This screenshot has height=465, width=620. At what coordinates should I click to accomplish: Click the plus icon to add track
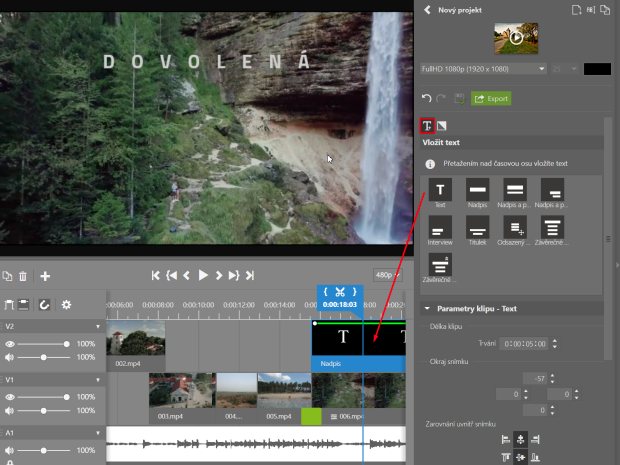click(45, 276)
